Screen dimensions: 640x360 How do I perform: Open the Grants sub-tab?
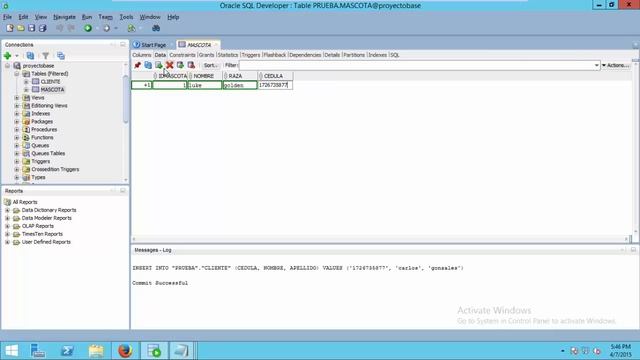click(207, 55)
